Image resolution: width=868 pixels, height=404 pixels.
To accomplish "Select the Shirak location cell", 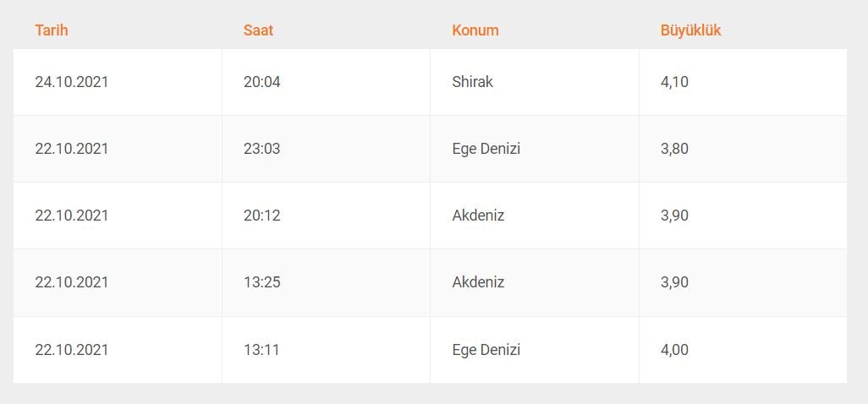I will pyautogui.click(x=472, y=82).
